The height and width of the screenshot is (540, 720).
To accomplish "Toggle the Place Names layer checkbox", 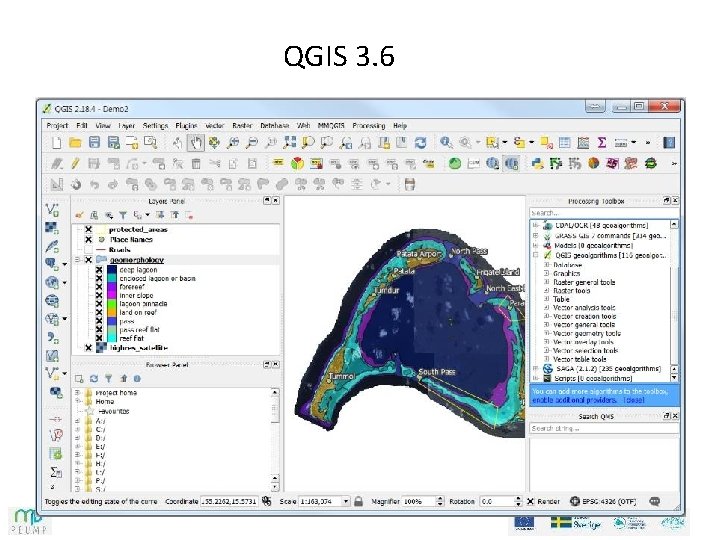I will click(x=89, y=240).
